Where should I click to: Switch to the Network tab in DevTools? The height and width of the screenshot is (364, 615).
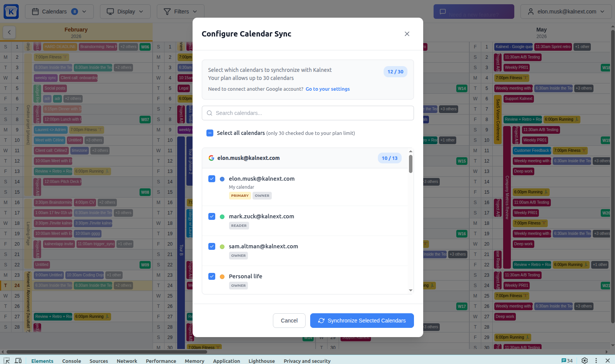(127, 361)
